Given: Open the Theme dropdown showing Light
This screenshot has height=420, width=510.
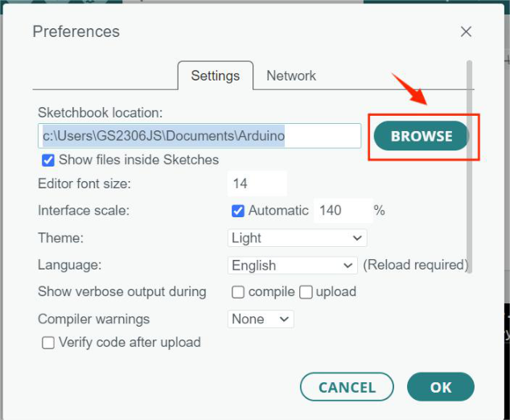Looking at the screenshot, I should click(298, 238).
